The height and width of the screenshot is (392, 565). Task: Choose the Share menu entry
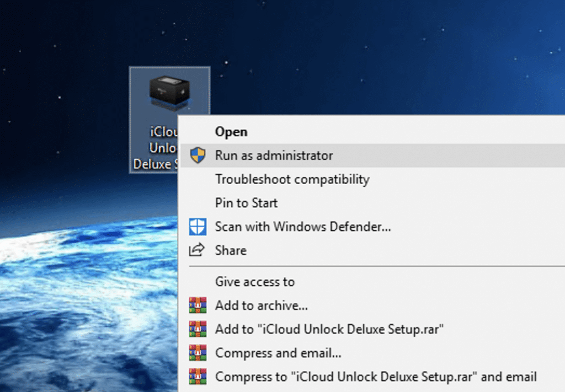coord(231,250)
